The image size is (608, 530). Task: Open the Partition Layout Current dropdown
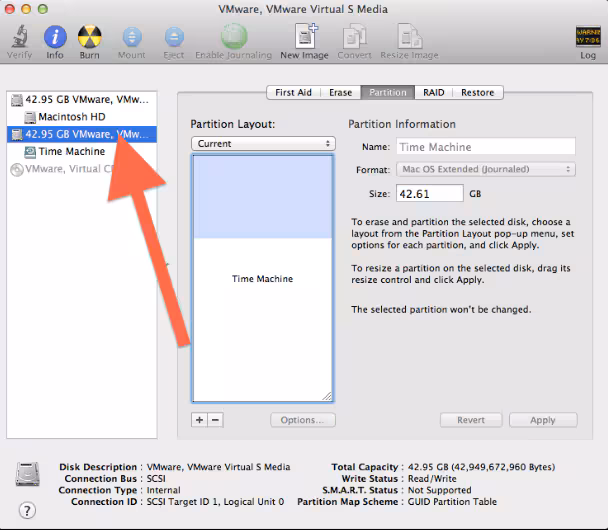point(263,143)
